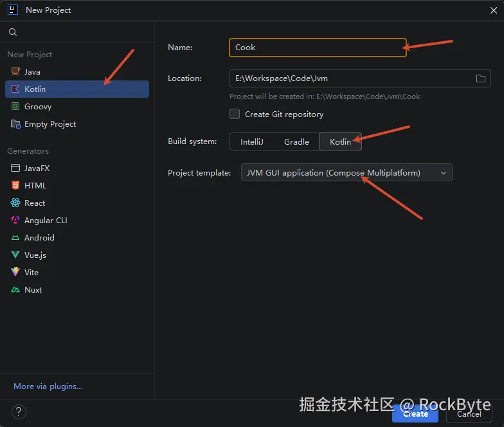Select Kotlin project type label
This screenshot has height=427, width=504.
35,89
